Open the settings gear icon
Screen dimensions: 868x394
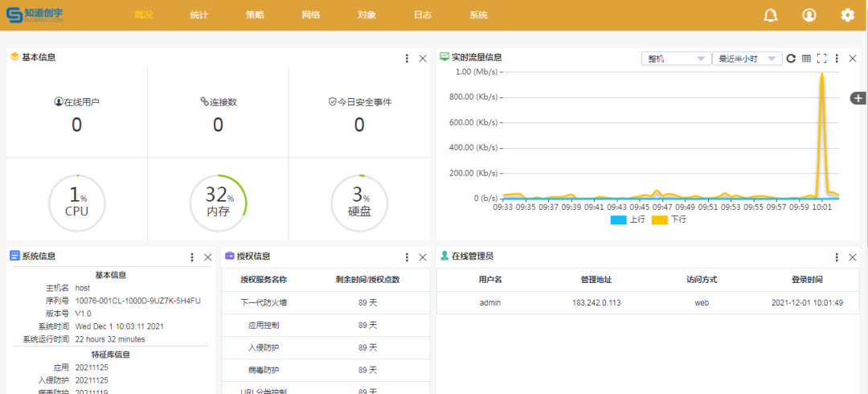coord(847,15)
